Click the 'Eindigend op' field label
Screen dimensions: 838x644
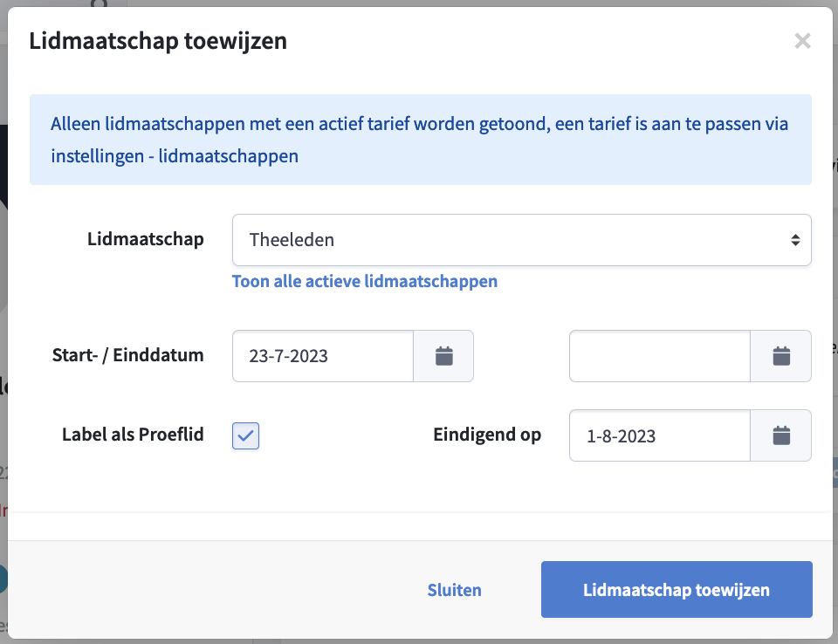[x=487, y=435]
